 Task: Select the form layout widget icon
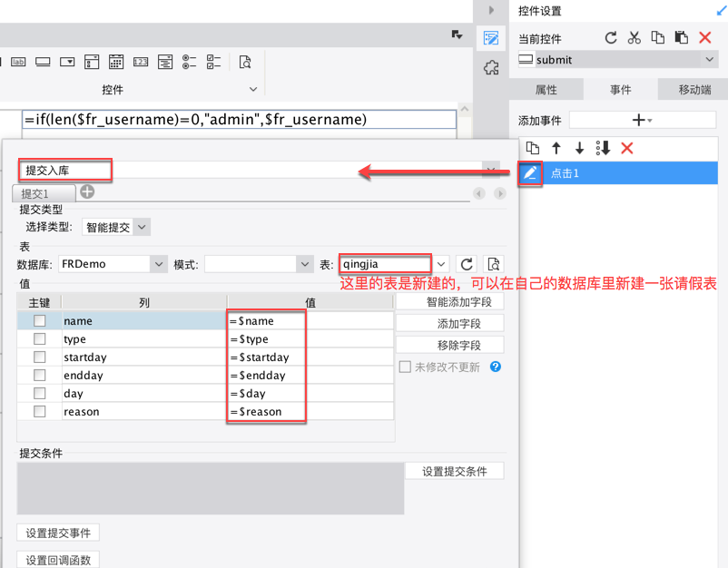coord(92,62)
